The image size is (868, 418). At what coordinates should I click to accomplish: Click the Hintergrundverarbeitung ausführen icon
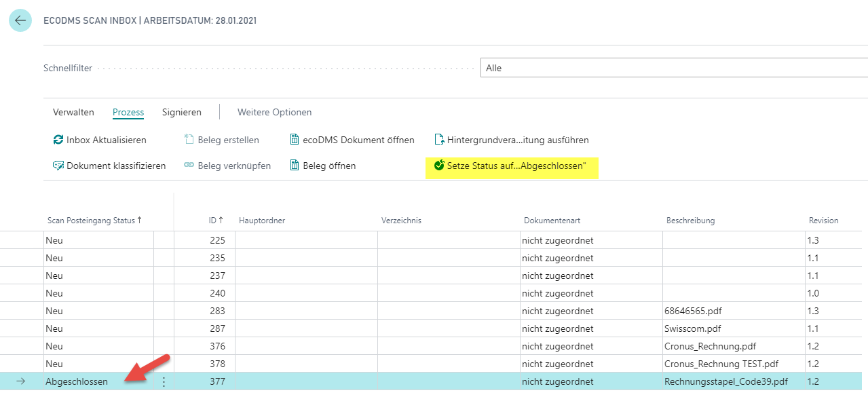pyautogui.click(x=439, y=140)
